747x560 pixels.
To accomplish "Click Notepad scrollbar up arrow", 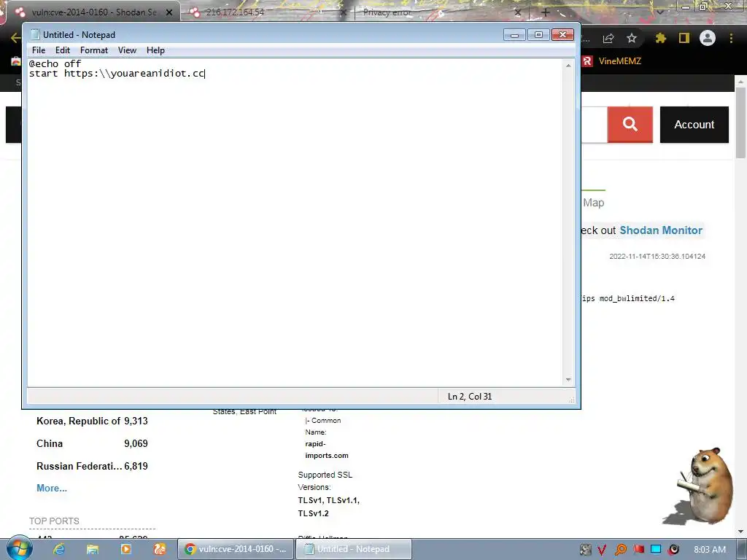I will (x=568, y=65).
